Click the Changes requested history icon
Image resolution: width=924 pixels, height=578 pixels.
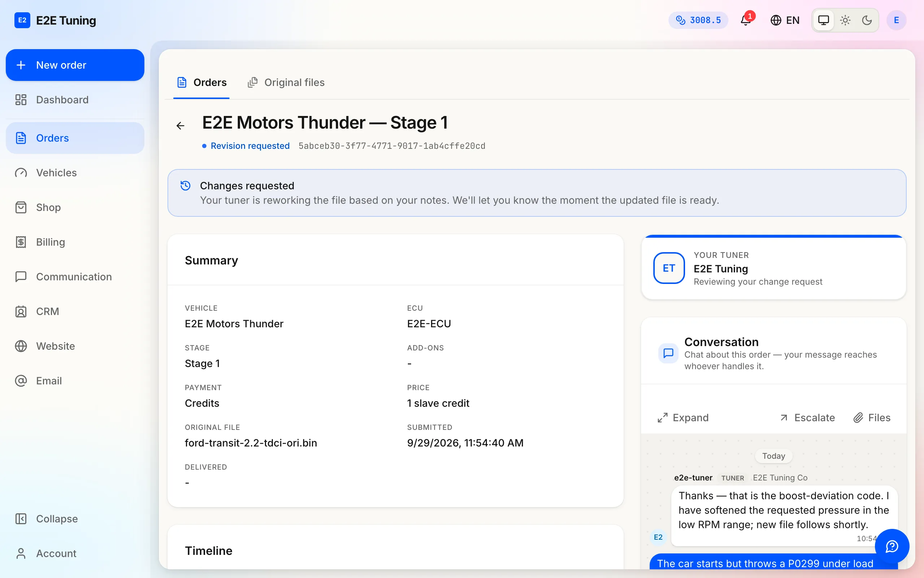click(x=186, y=186)
